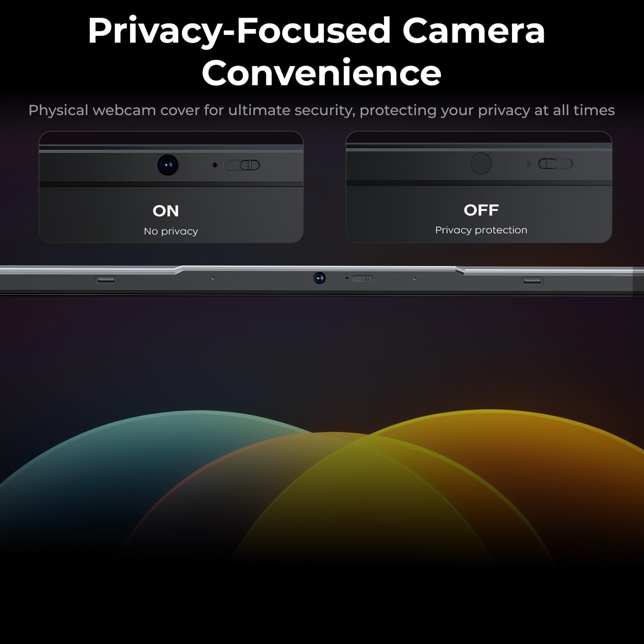The width and height of the screenshot is (644, 644).
Task: Click the camera lens in ON panel
Action: pyautogui.click(x=167, y=165)
